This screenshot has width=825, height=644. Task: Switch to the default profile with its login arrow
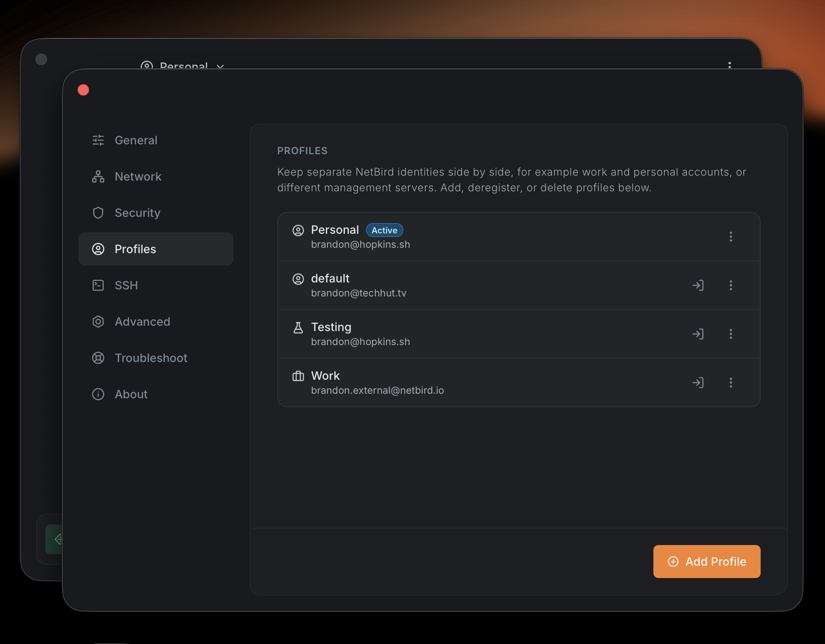tap(698, 285)
